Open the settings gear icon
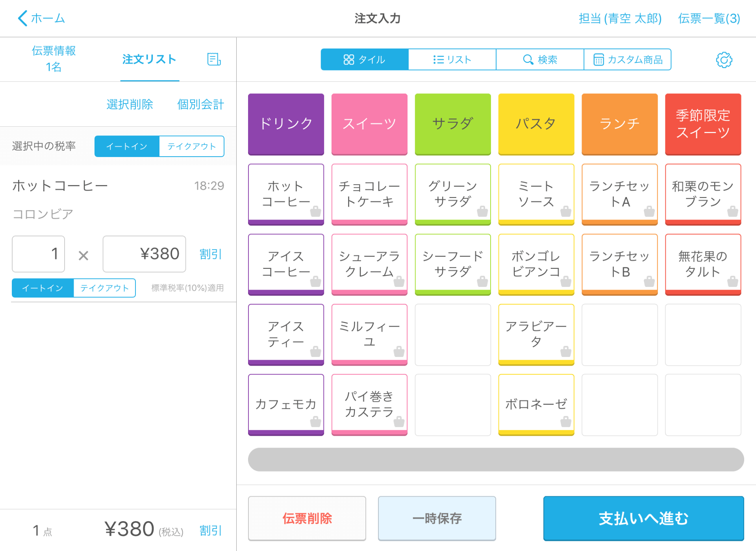 [724, 60]
